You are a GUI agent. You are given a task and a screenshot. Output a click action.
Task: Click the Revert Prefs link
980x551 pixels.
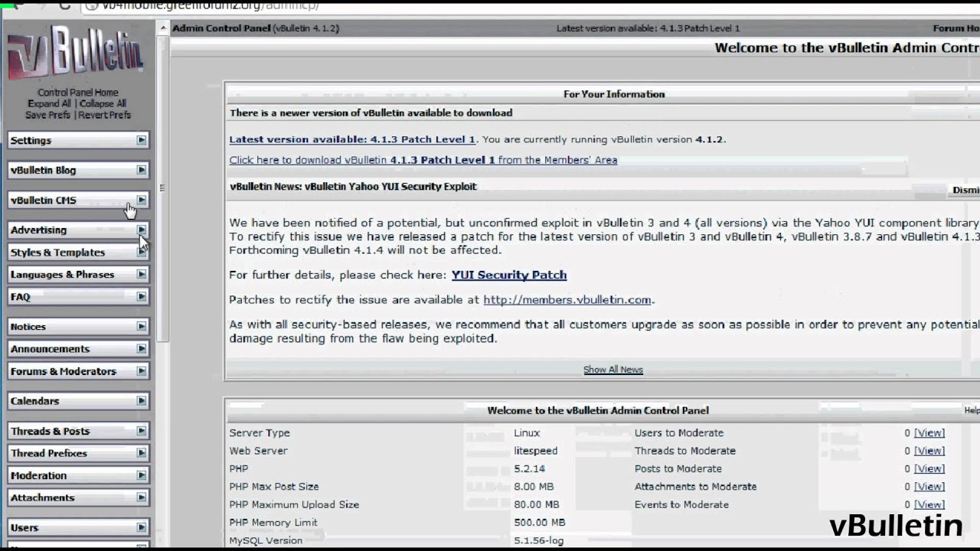point(104,115)
